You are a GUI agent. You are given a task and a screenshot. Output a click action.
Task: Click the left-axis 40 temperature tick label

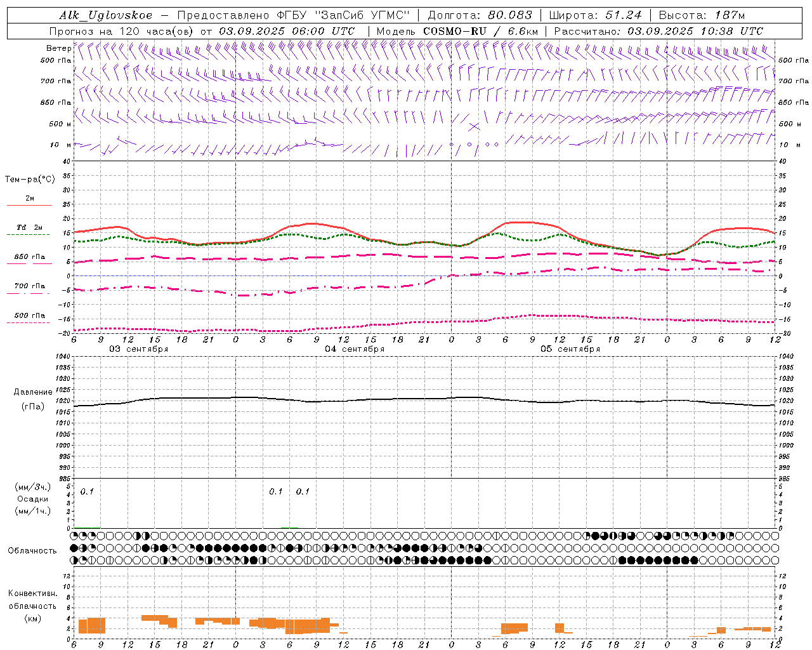click(67, 161)
